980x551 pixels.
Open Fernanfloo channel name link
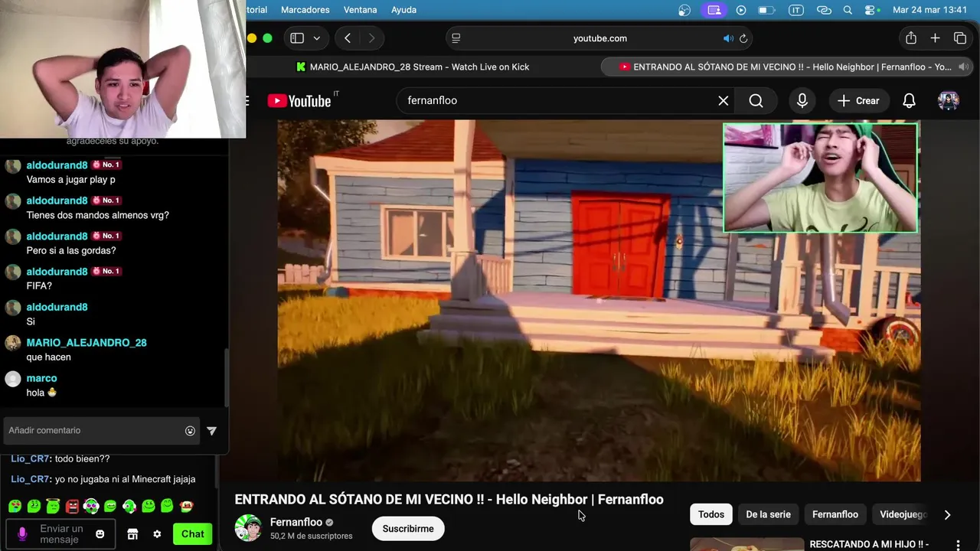pyautogui.click(x=296, y=522)
